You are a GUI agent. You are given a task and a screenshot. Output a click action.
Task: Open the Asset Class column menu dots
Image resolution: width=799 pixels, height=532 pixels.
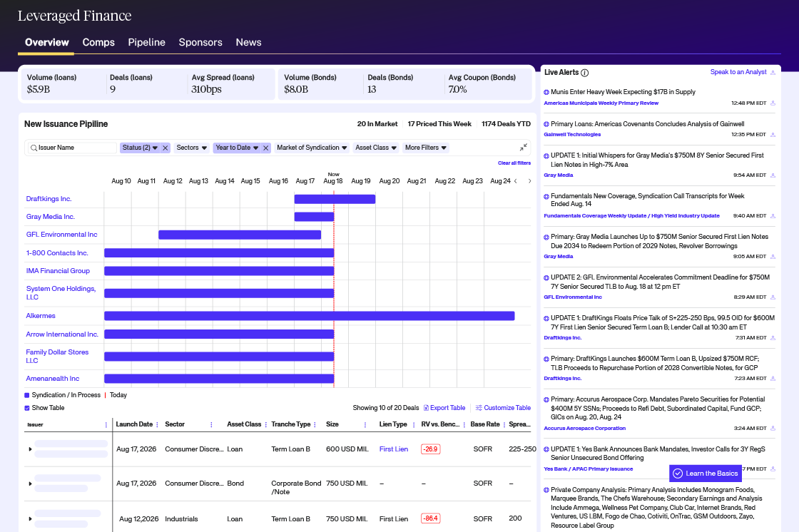pos(265,425)
